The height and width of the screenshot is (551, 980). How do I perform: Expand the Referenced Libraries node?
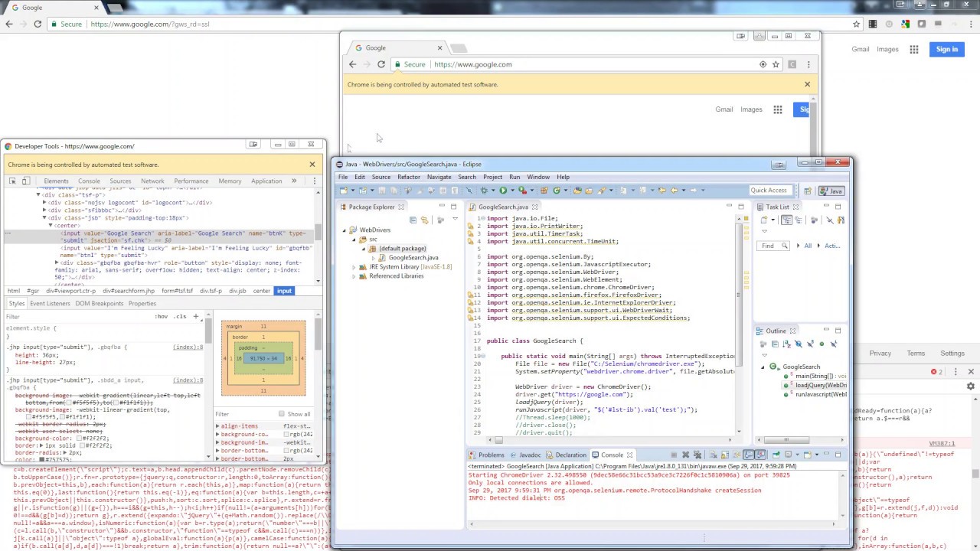[x=354, y=276]
